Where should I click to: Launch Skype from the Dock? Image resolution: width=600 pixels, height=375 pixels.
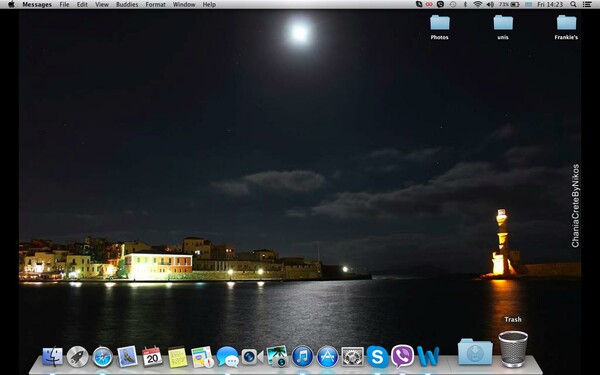[377, 356]
